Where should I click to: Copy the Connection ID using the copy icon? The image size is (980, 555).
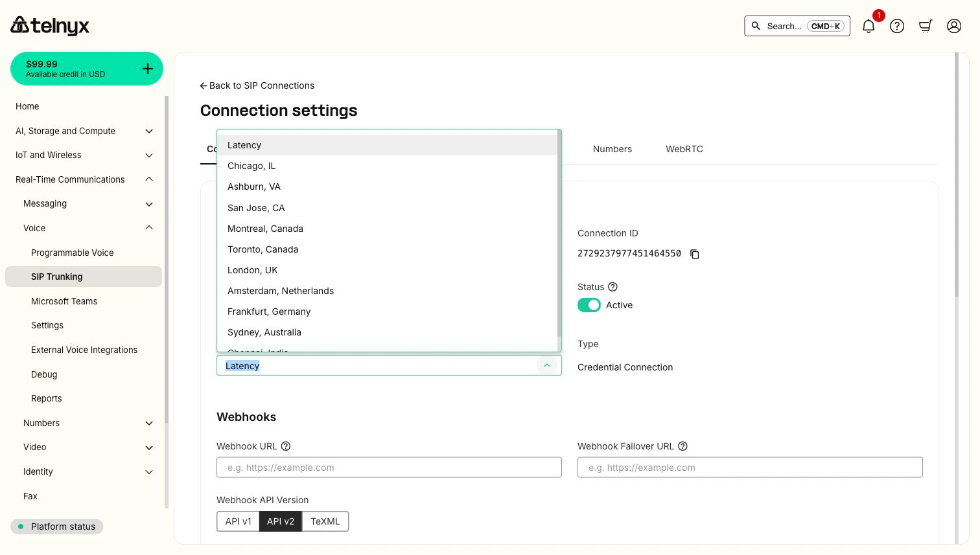[694, 254]
